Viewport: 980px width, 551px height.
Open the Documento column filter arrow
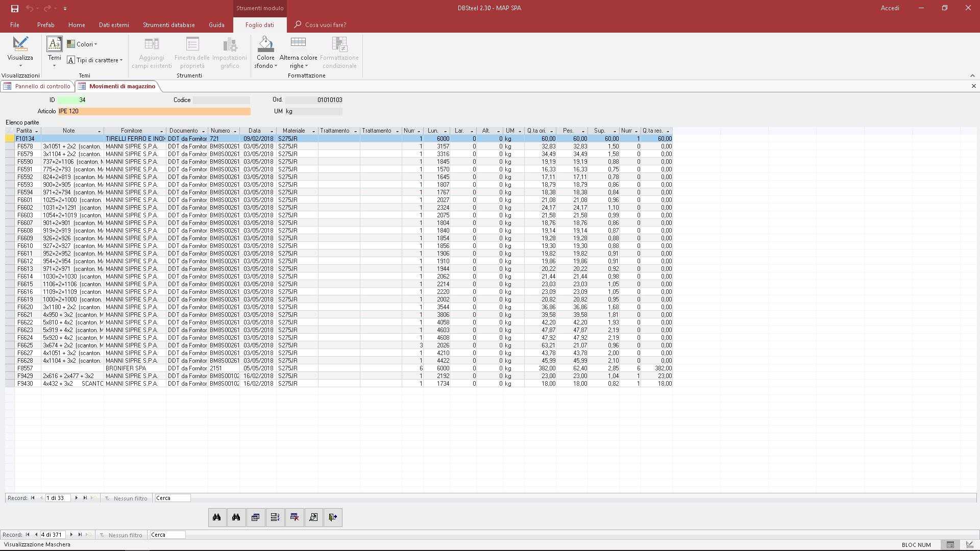(203, 131)
